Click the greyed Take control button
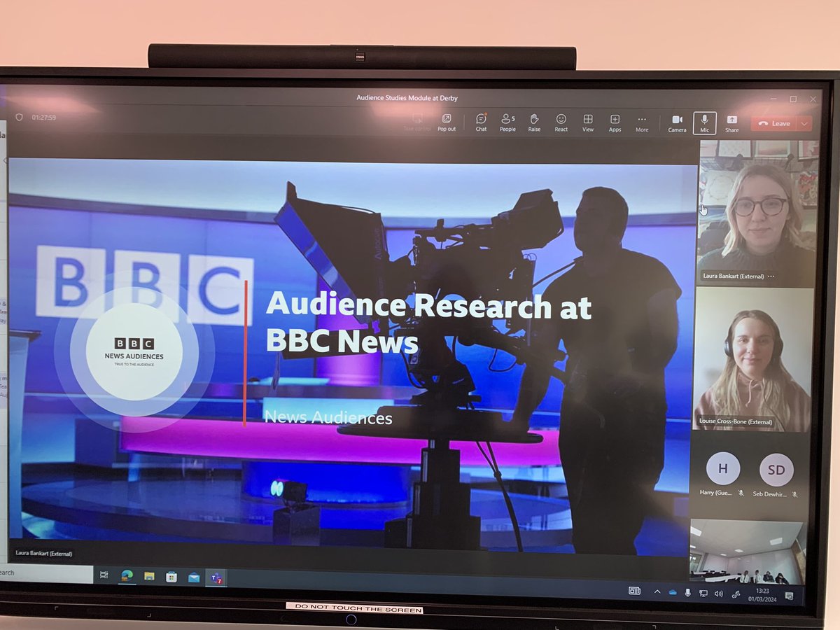The image size is (840, 630). pos(417,122)
